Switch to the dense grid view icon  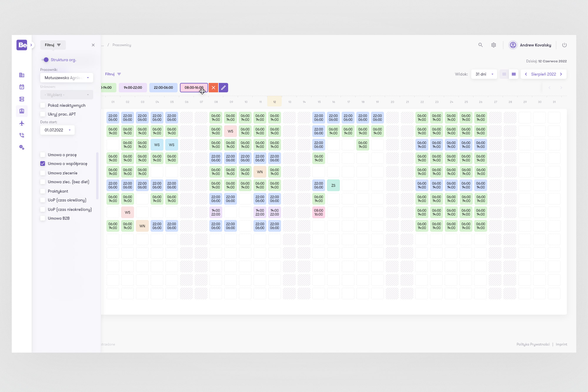click(x=514, y=74)
